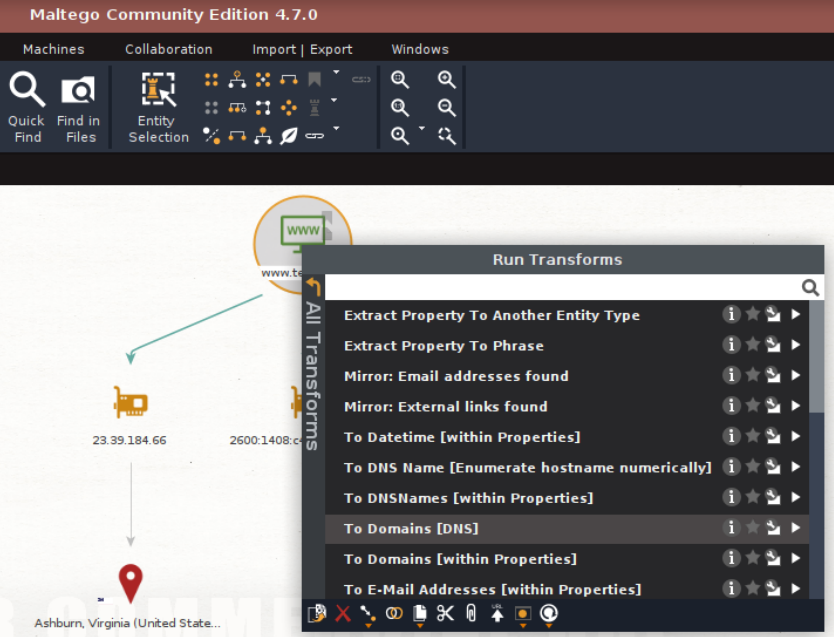Screen dimensions: 834x637
Task: Click the Zoom In plus magnifier
Action: (x=446, y=80)
